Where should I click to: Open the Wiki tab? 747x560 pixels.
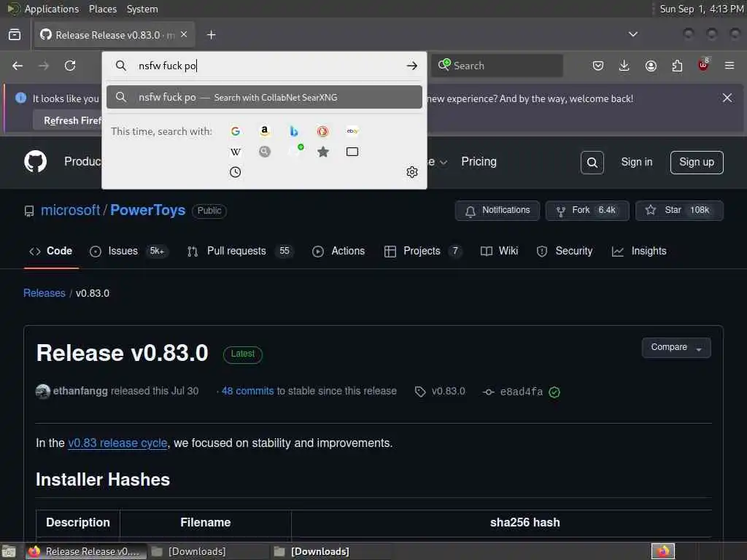click(x=499, y=251)
